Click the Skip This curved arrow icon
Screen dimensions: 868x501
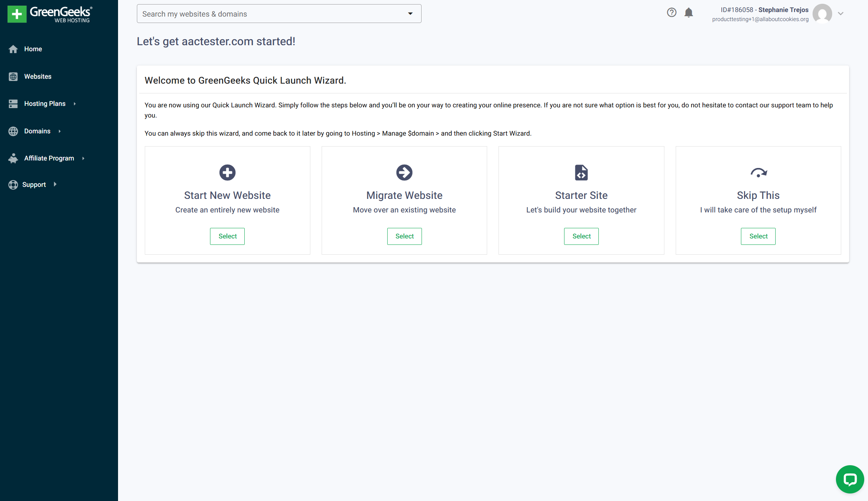pos(758,173)
